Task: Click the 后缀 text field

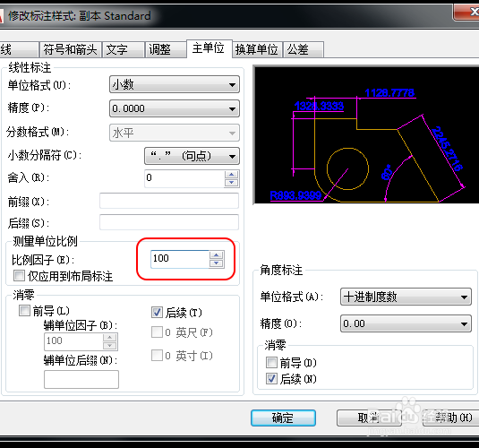Action: pyautogui.click(x=169, y=222)
